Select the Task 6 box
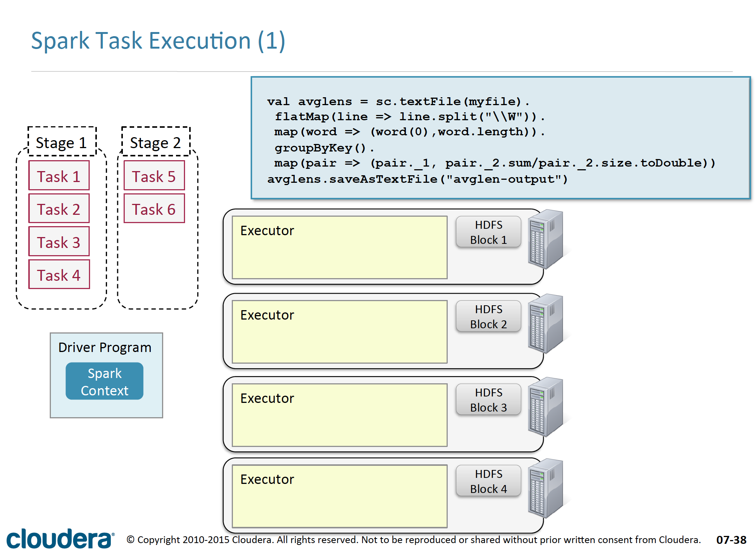Screen dimensions: 756x554 pyautogui.click(x=154, y=209)
